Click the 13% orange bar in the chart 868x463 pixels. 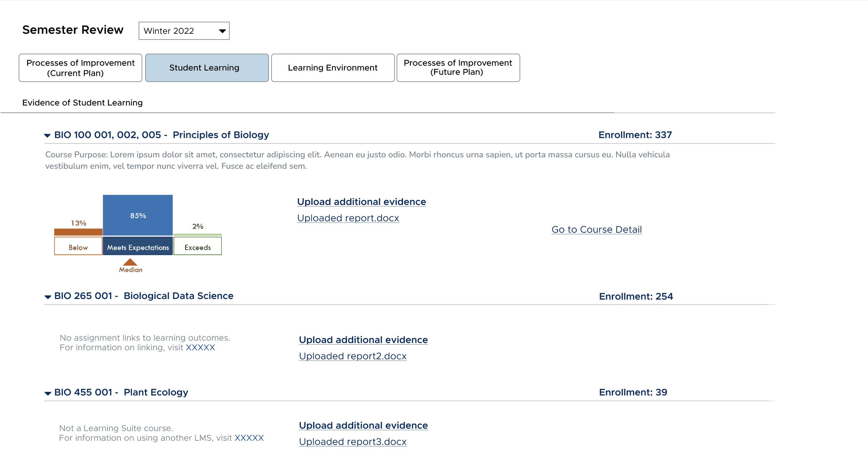tap(78, 232)
